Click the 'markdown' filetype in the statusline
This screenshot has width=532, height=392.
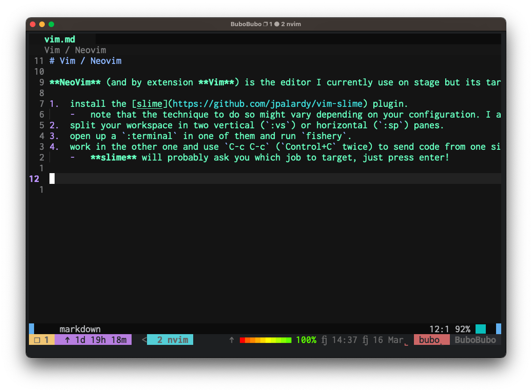point(80,329)
